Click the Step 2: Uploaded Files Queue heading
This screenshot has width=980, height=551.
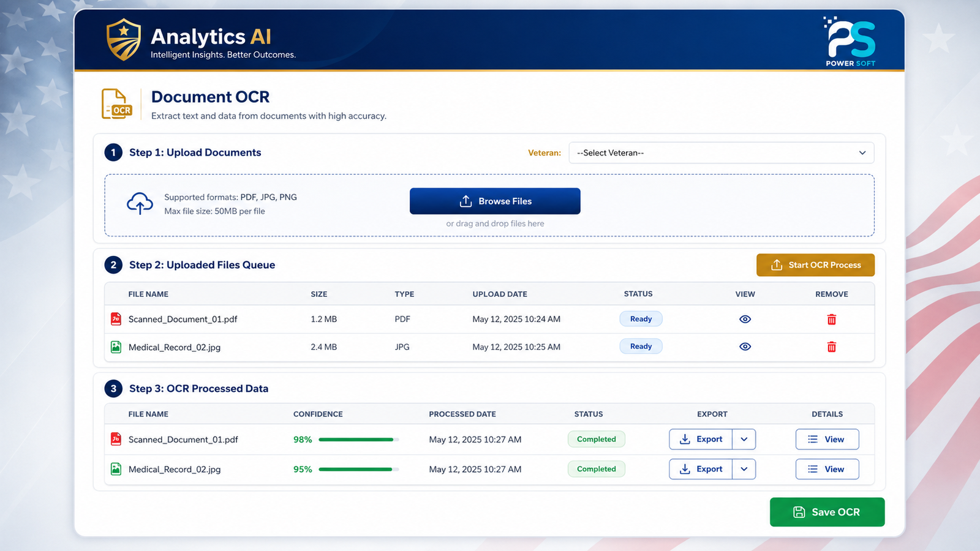pos(202,265)
